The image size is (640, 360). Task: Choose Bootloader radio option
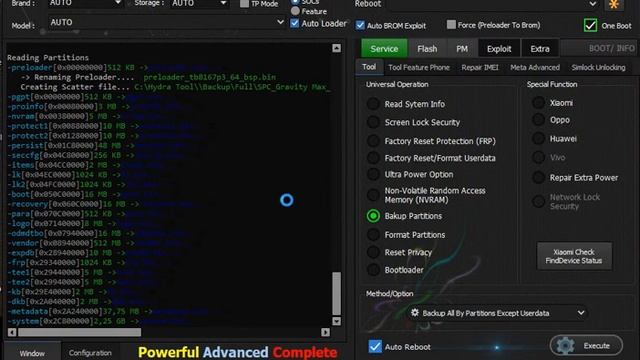(373, 270)
